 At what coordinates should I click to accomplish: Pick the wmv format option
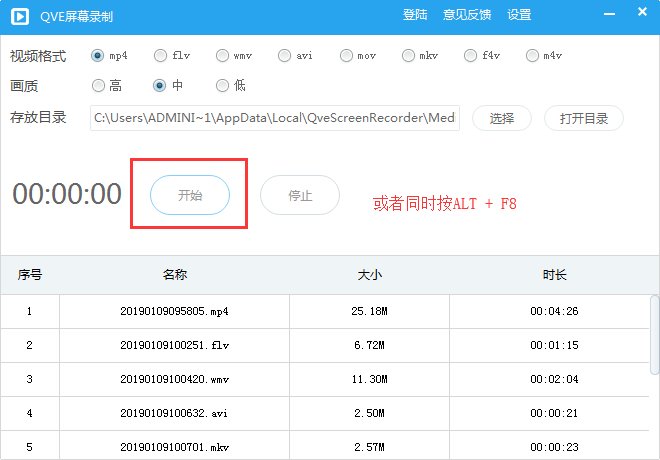click(x=222, y=55)
